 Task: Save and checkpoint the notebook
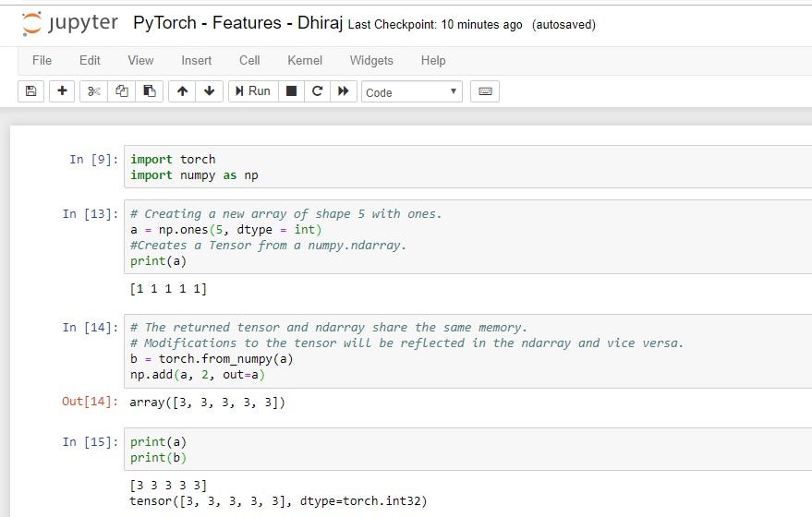pyautogui.click(x=31, y=91)
